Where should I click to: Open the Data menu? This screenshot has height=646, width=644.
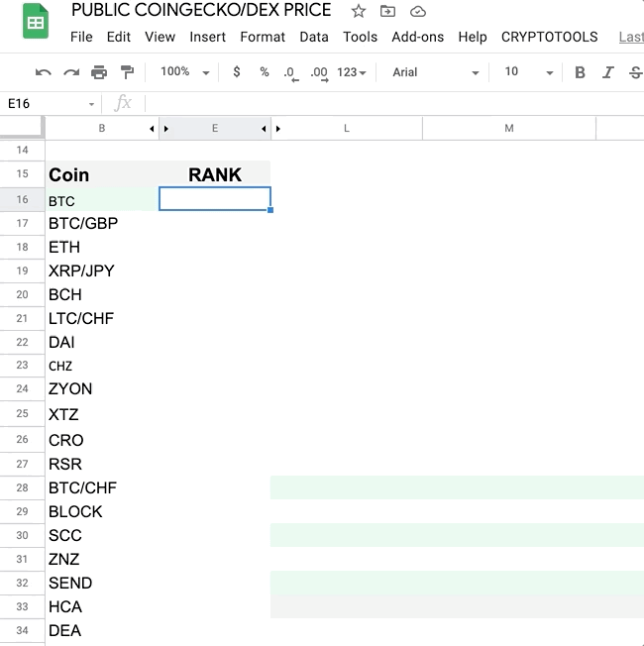tap(314, 37)
